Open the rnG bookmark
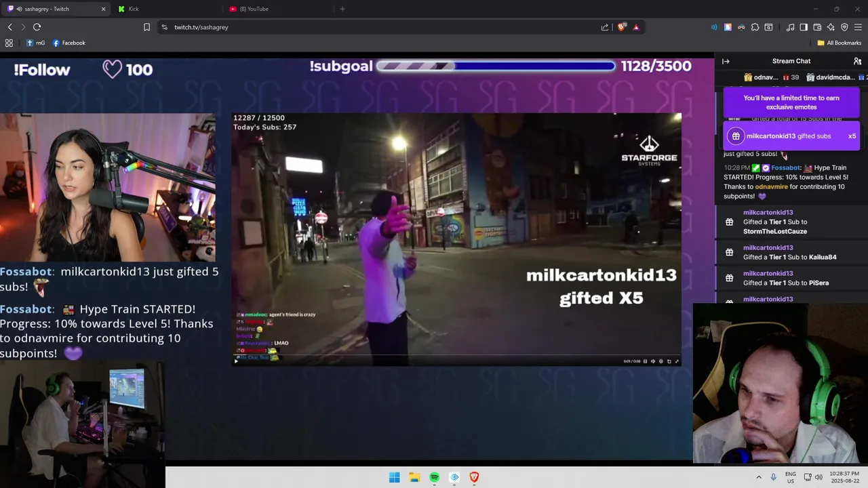Image resolution: width=868 pixels, height=488 pixels. (x=35, y=43)
